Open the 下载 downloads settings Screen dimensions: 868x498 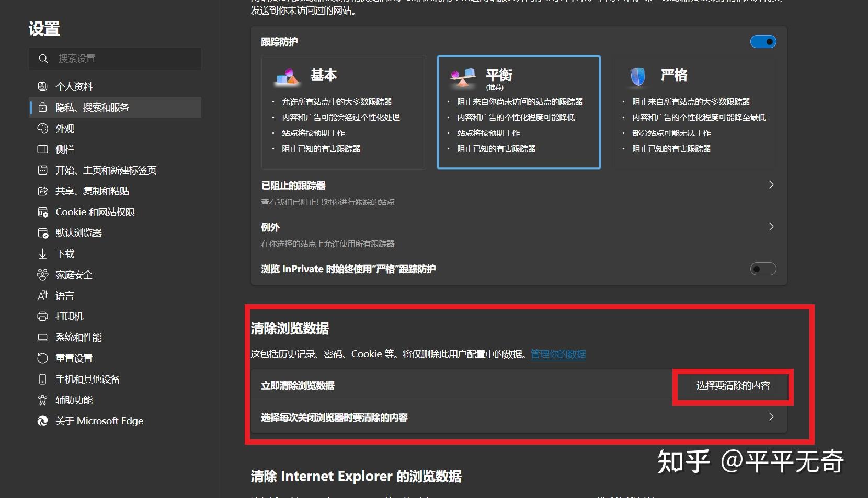pos(63,254)
